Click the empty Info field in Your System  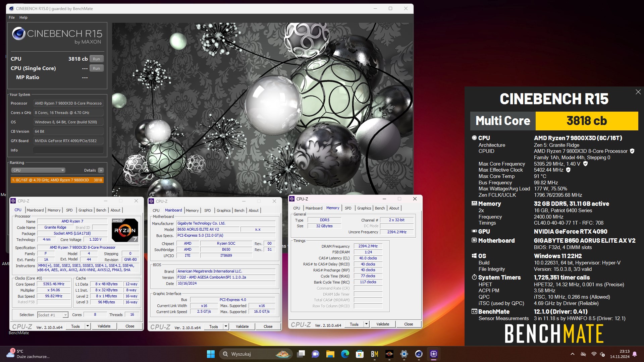pos(68,150)
